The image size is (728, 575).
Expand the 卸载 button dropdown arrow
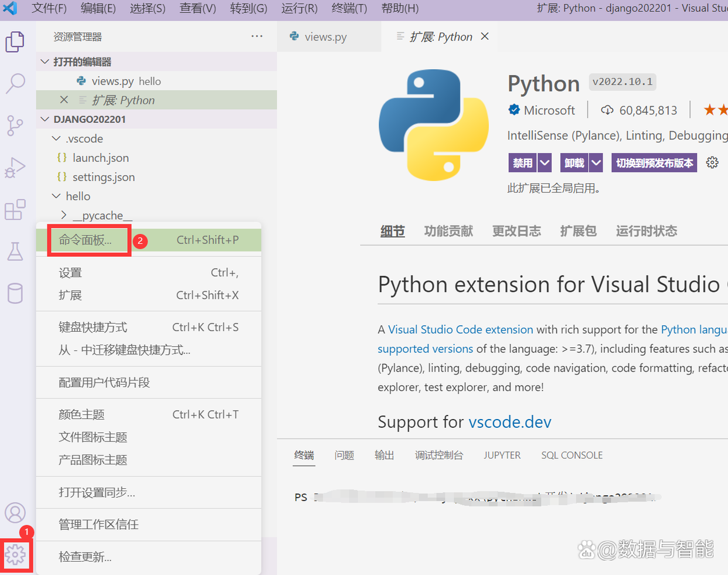596,162
